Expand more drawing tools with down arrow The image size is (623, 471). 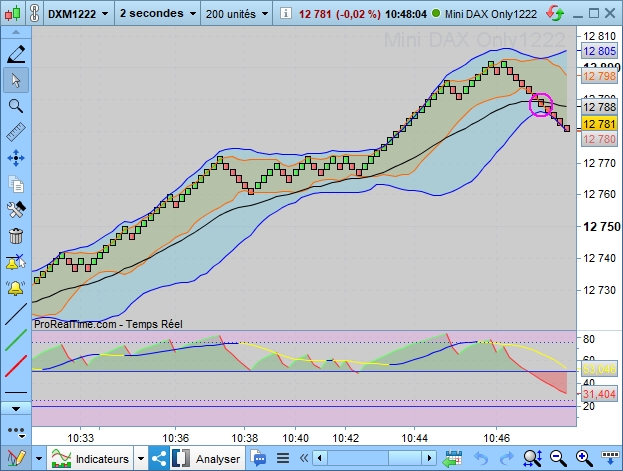click(x=16, y=409)
